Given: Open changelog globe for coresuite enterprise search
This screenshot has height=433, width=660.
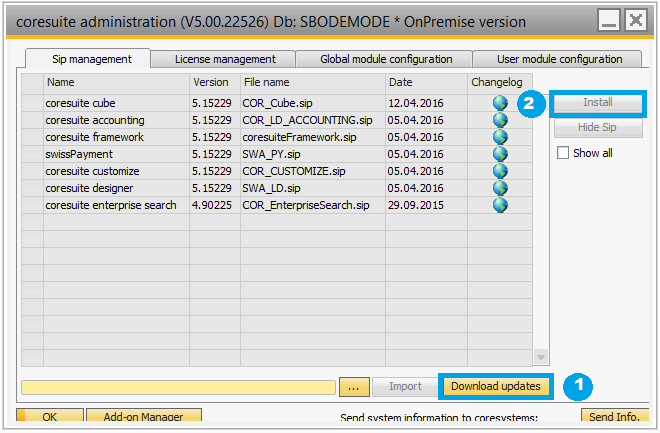Looking at the screenshot, I should (x=500, y=205).
